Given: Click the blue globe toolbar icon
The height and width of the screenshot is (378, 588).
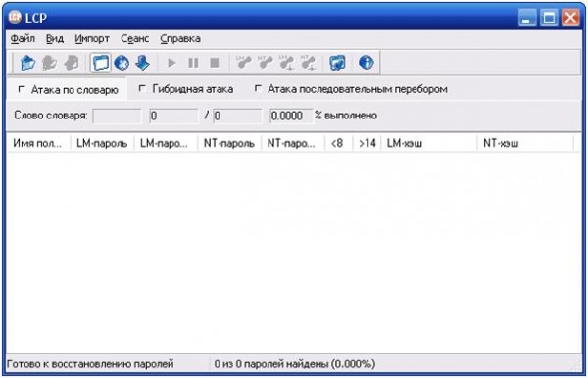Looking at the screenshot, I should click(x=122, y=63).
